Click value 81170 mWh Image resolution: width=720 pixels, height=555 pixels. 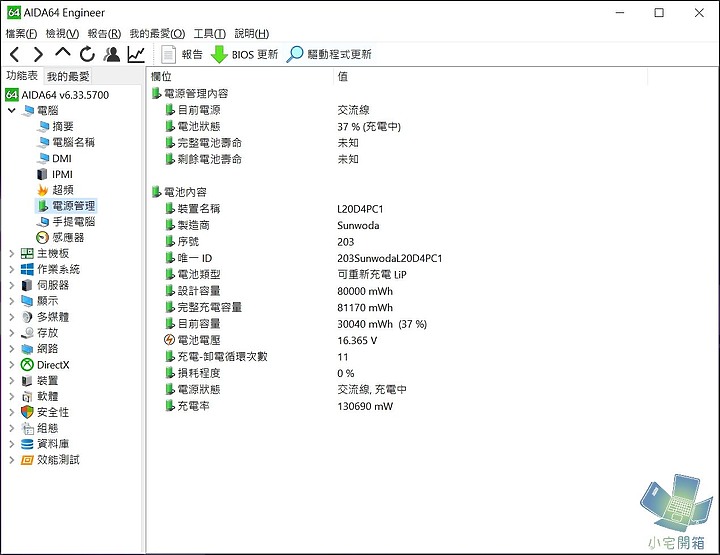pos(365,308)
